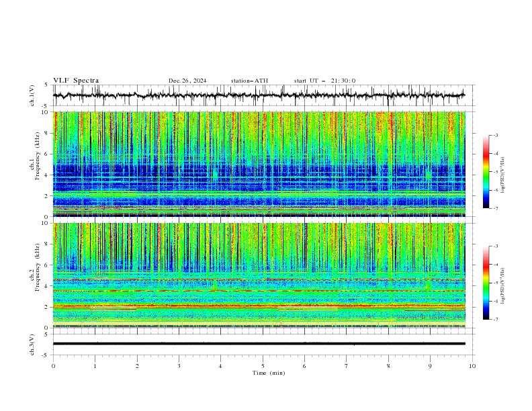Click the time axis tick label '10'
Screen dimensions: 532x411
coord(472,366)
